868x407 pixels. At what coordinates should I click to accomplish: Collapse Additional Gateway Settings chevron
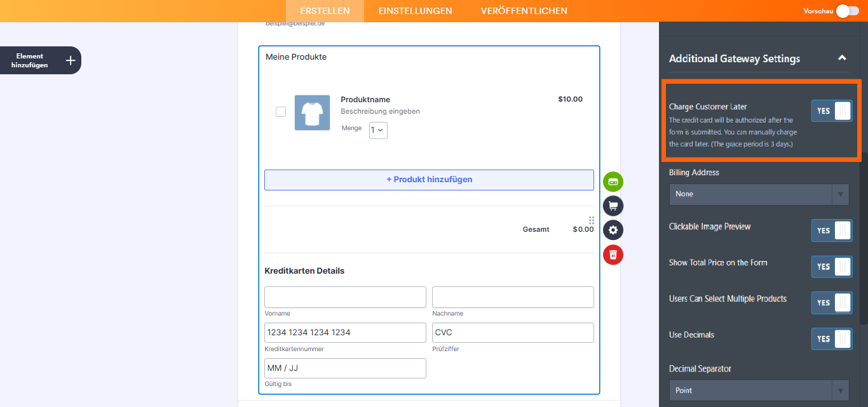[842, 58]
